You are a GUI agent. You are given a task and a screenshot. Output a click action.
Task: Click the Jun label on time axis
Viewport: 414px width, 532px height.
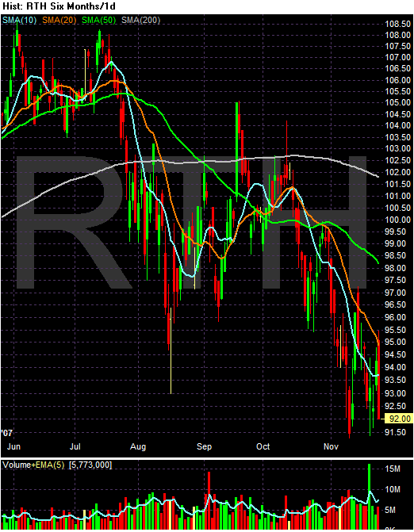point(13,446)
